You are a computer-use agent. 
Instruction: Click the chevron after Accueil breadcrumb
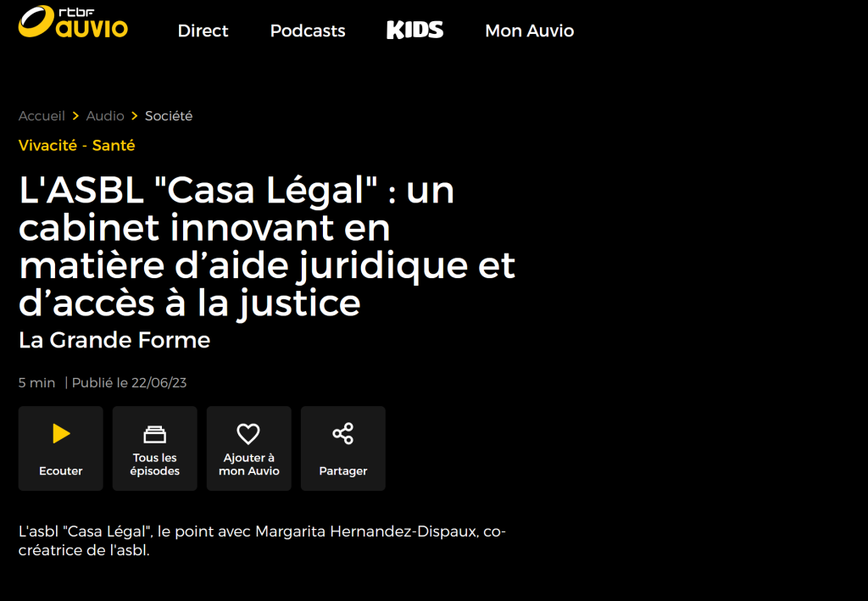(x=75, y=115)
